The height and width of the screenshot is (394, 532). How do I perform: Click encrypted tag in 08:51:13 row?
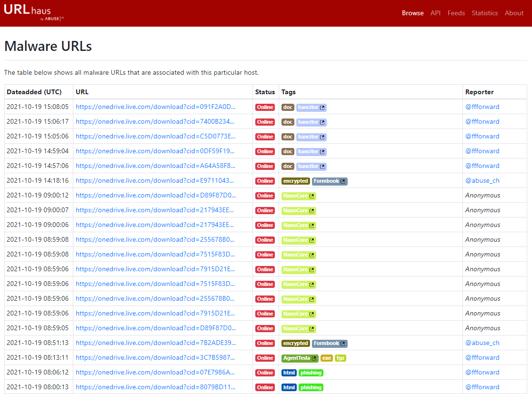tap(295, 344)
